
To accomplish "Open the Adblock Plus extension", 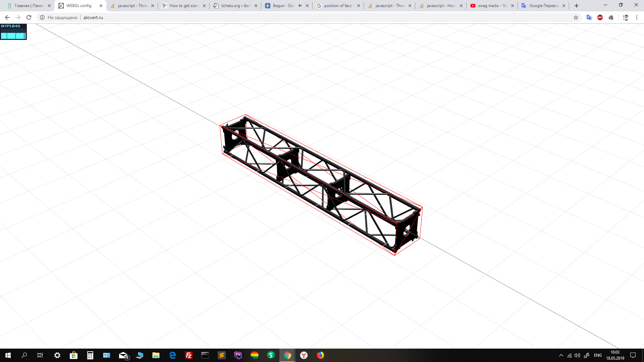I will (600, 17).
